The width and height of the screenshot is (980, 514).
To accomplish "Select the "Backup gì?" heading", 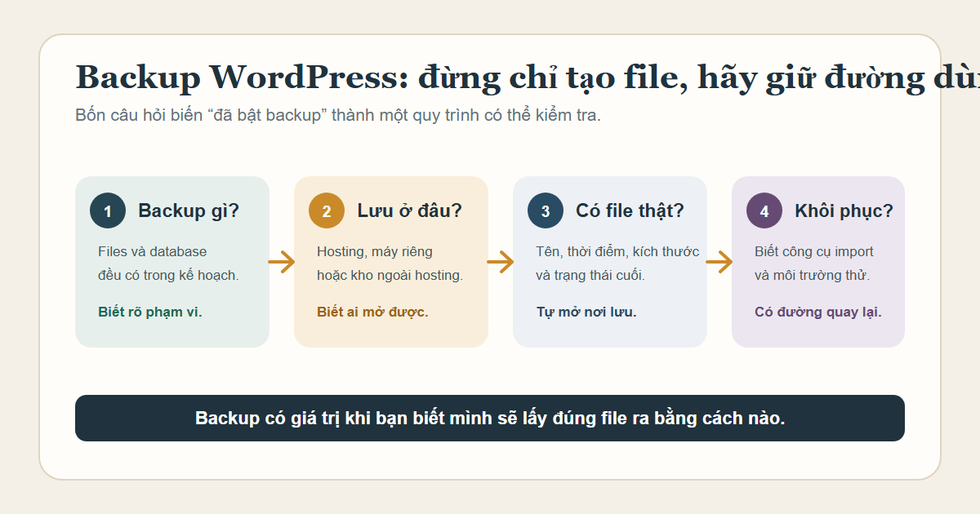I will (189, 210).
